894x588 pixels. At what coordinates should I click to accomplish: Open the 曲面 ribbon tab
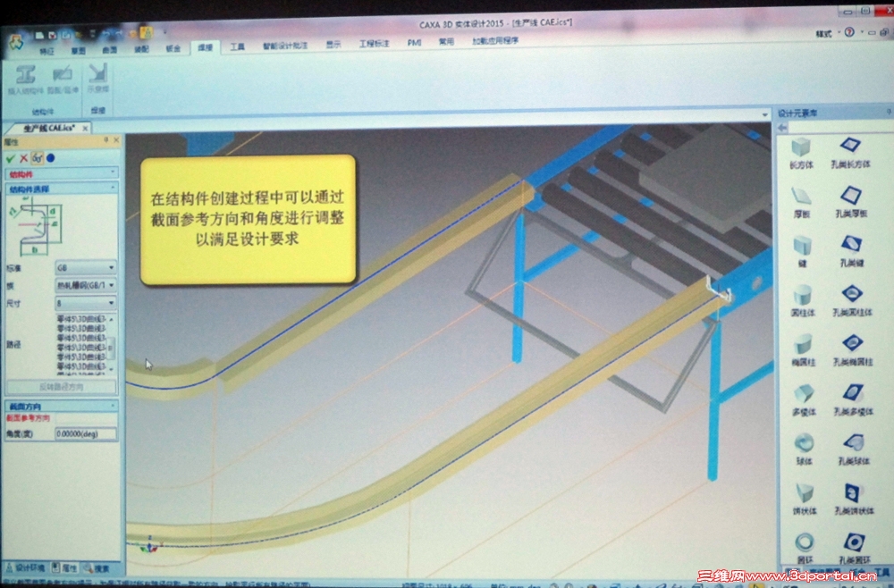pos(109,50)
